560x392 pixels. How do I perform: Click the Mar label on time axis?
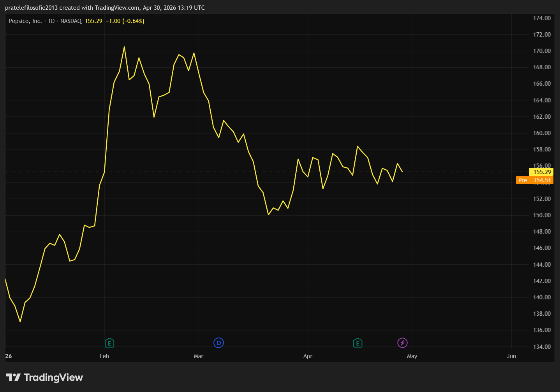click(x=199, y=356)
